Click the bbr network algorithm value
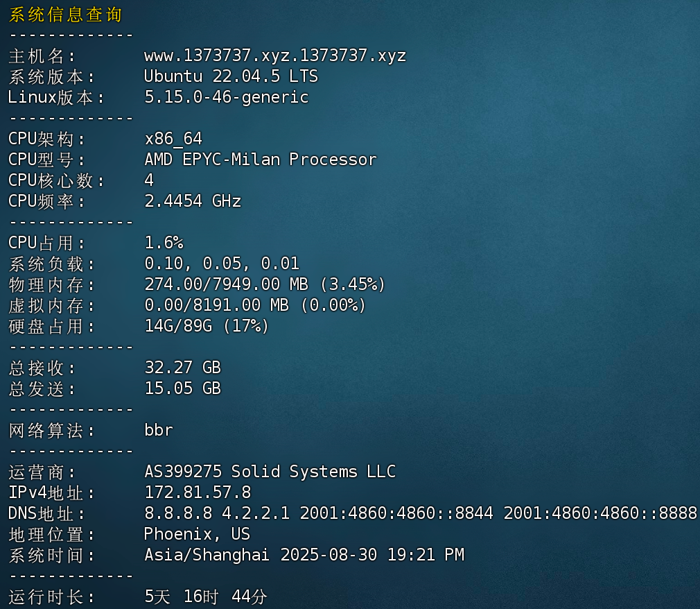This screenshot has height=609, width=700. (159, 430)
